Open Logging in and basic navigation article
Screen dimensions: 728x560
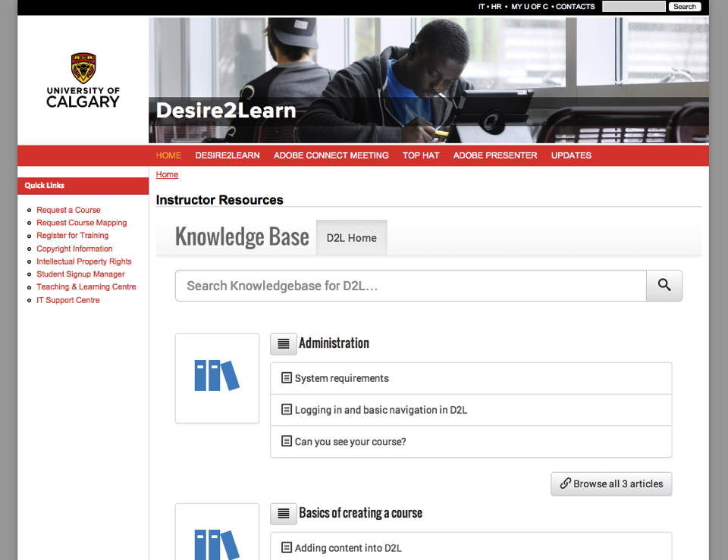coord(381,410)
